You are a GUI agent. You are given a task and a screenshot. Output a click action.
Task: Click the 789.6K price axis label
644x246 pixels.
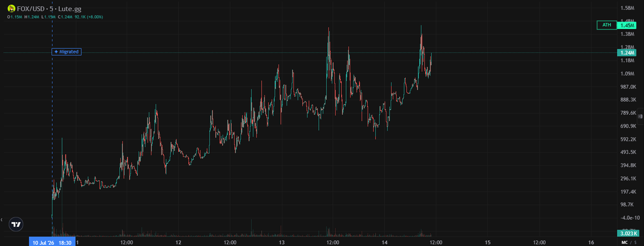(x=627, y=113)
